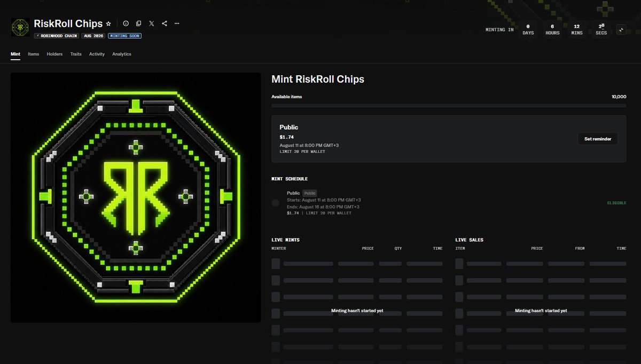
Task: Select the Public stage radio circle
Action: 275,203
